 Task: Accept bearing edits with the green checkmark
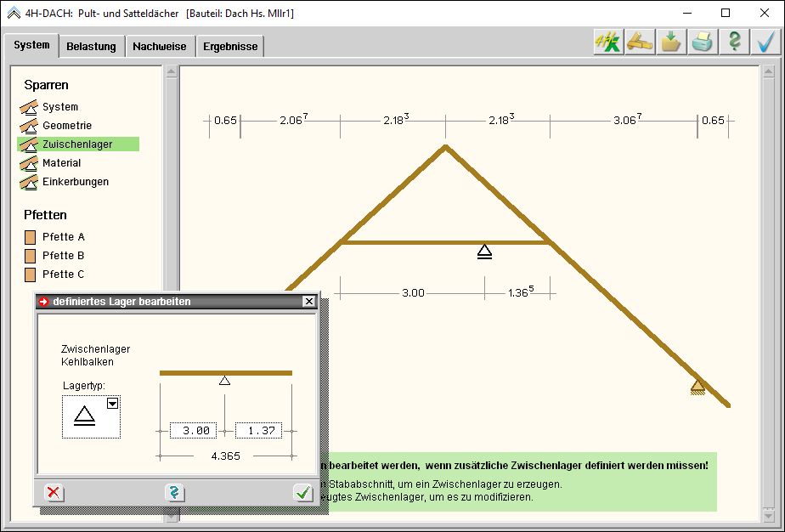[302, 492]
